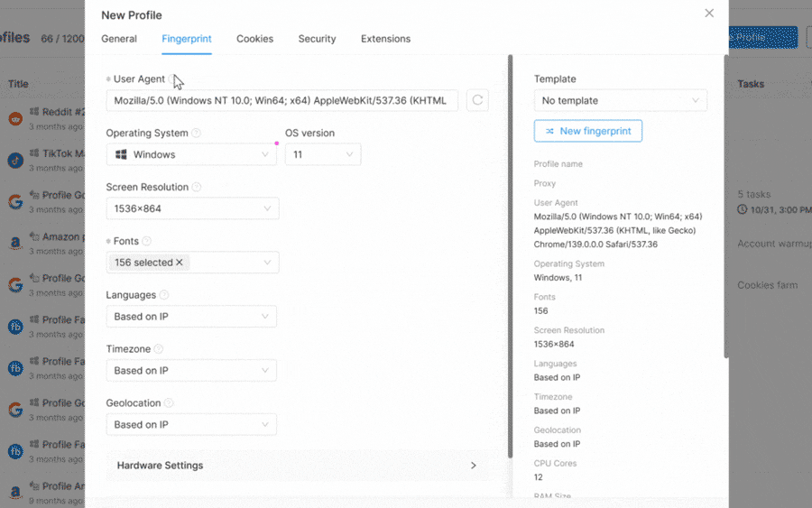The height and width of the screenshot is (508, 812).
Task: Open the Geolocation dropdown
Action: tap(191, 425)
